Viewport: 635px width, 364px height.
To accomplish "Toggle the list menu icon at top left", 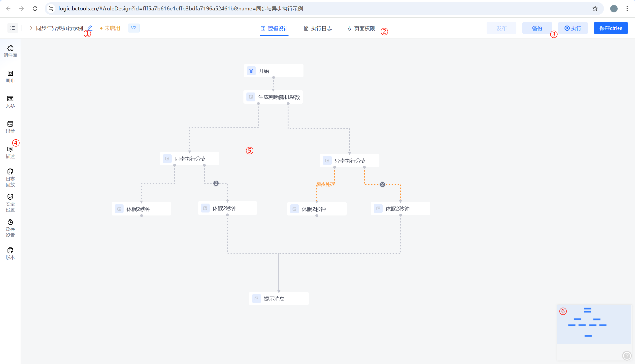I will 12,28.
